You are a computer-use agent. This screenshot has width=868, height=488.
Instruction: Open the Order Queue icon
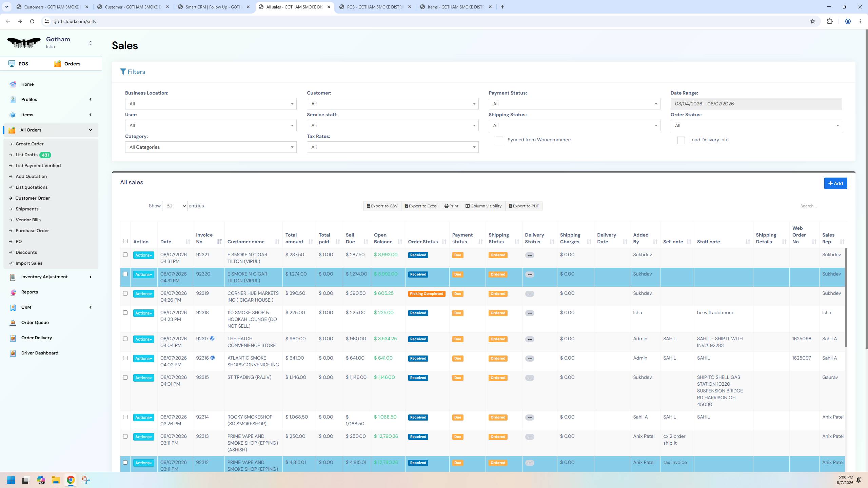(13, 323)
